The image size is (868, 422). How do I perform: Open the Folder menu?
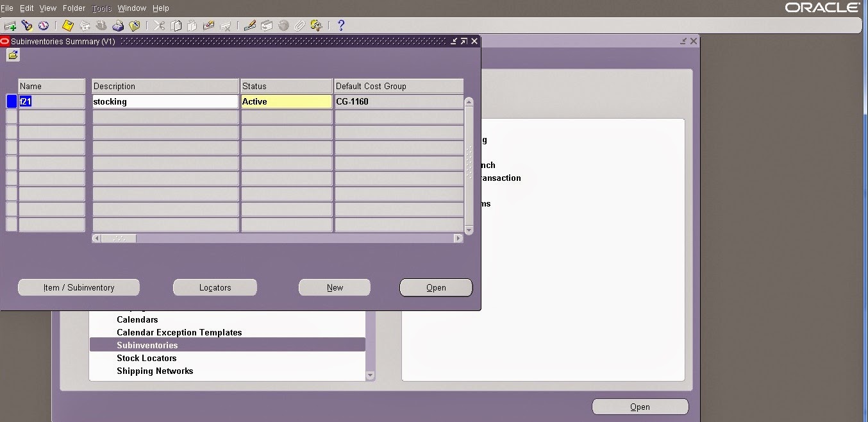click(74, 8)
